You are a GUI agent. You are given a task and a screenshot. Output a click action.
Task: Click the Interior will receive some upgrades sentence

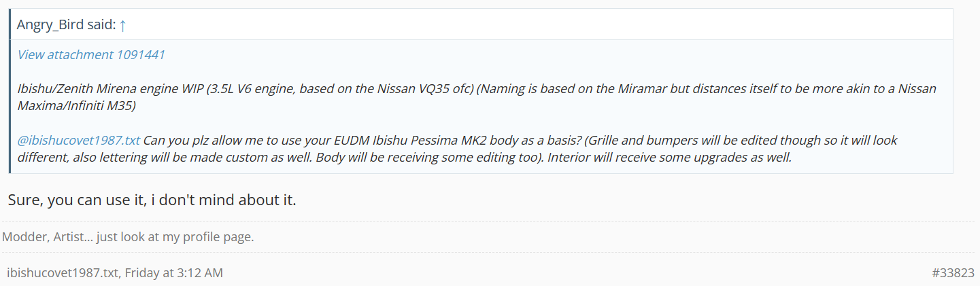point(680,158)
